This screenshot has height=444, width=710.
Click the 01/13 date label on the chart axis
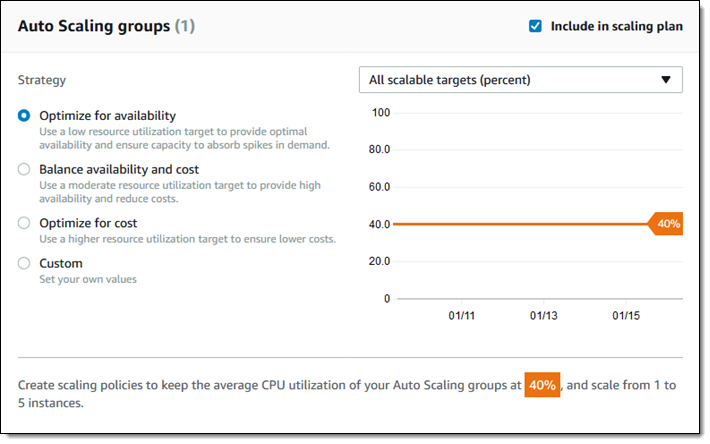coord(543,316)
